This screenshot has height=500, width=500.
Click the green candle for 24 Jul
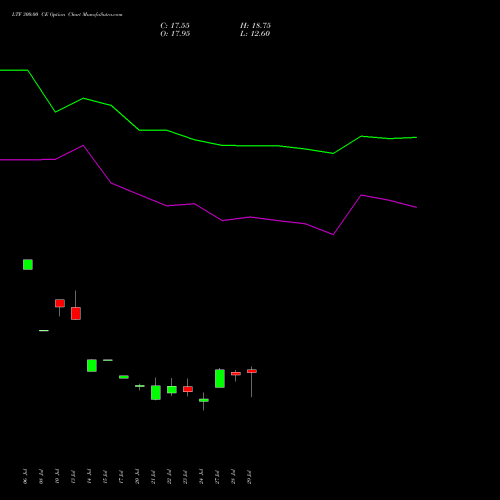coord(204,400)
